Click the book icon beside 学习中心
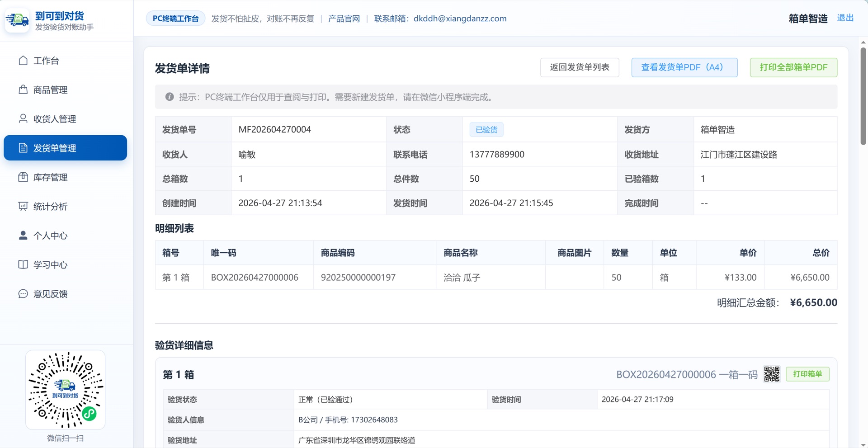 pos(23,264)
